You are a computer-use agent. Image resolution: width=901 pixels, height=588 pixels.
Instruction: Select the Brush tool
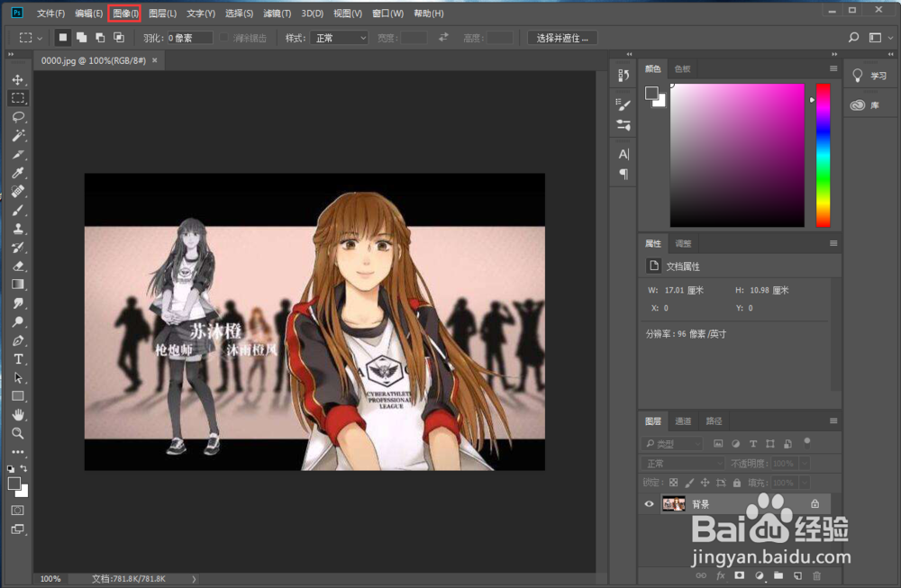point(18,210)
